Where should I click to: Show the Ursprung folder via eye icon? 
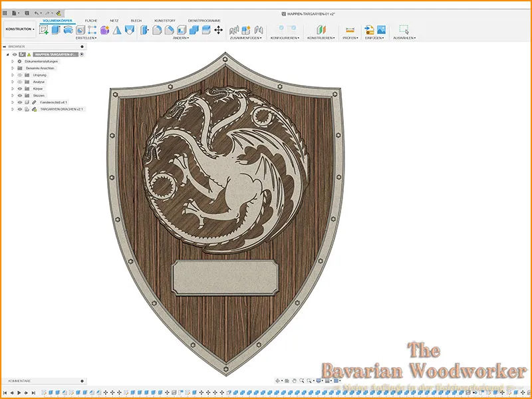tap(20, 75)
